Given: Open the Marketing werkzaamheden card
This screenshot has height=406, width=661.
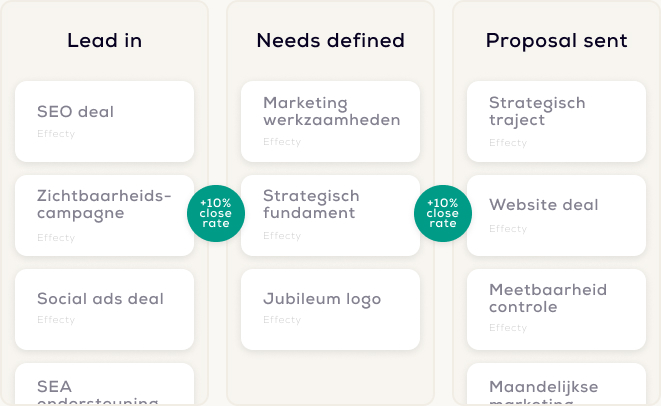Looking at the screenshot, I should click(x=330, y=121).
